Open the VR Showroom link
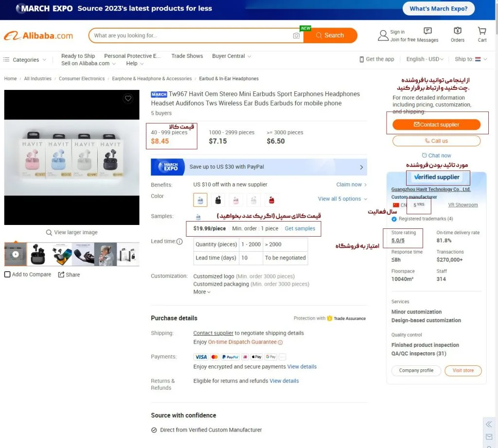The image size is (498, 448). [463, 205]
